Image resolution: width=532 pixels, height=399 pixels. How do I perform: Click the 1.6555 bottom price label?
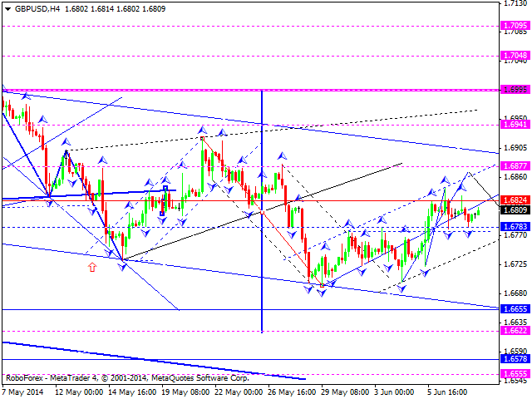tap(515, 374)
